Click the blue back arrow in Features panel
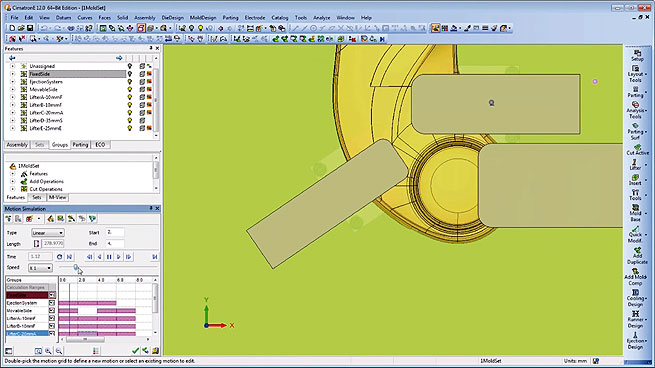Image resolution: width=655 pixels, height=368 pixels. [12, 58]
